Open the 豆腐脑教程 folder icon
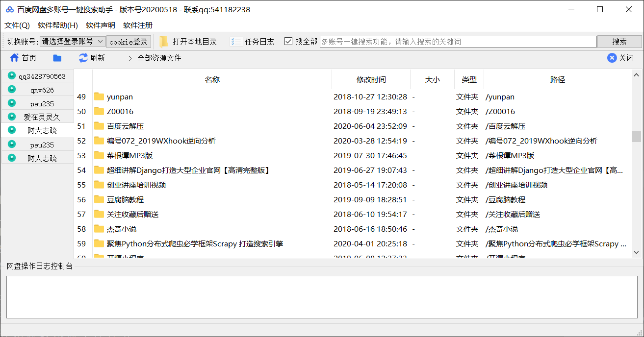The image size is (644, 337). (x=99, y=199)
